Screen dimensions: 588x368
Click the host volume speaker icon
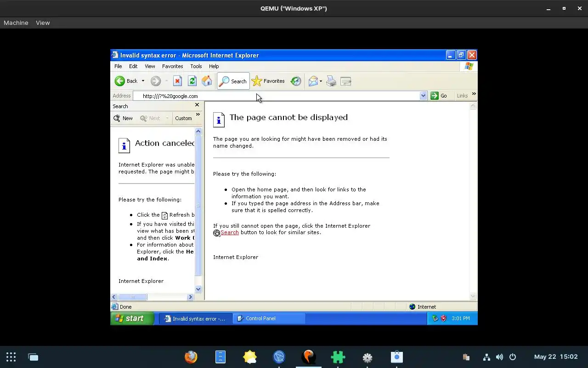coord(499,357)
